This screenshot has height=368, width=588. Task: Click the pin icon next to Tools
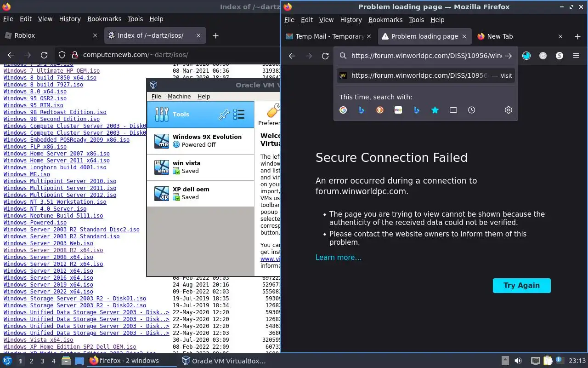pyautogui.click(x=224, y=115)
